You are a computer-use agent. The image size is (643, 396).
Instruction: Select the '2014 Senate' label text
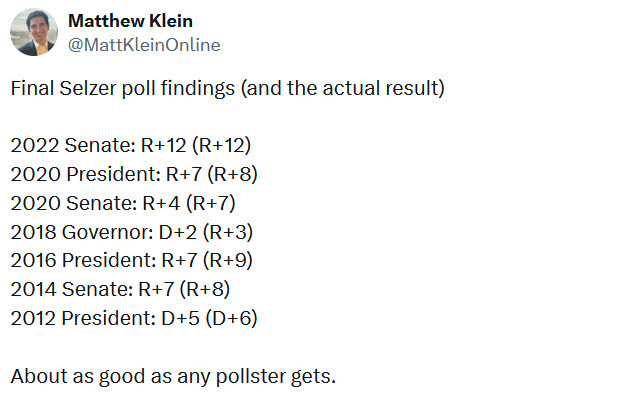[72, 289]
